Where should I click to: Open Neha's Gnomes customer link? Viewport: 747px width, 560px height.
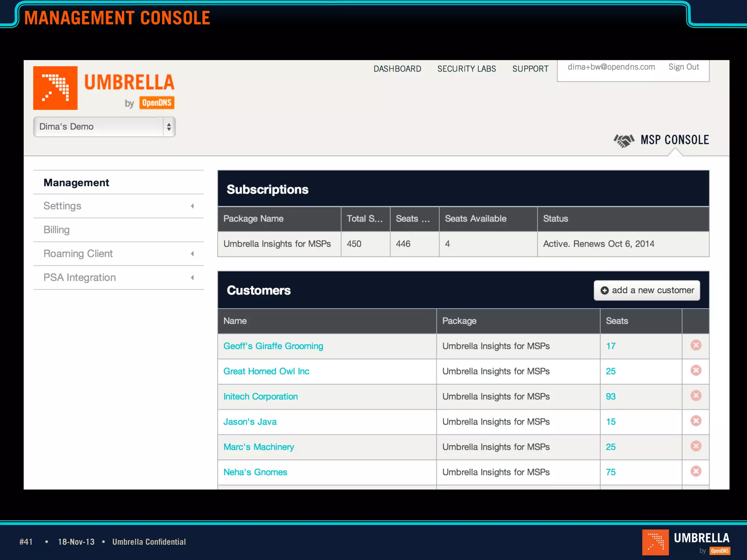click(255, 472)
